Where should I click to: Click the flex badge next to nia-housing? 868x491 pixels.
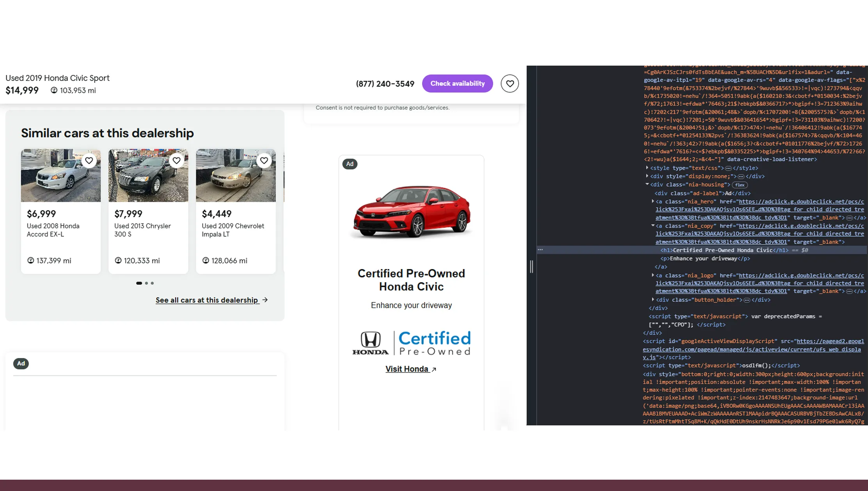pos(740,185)
